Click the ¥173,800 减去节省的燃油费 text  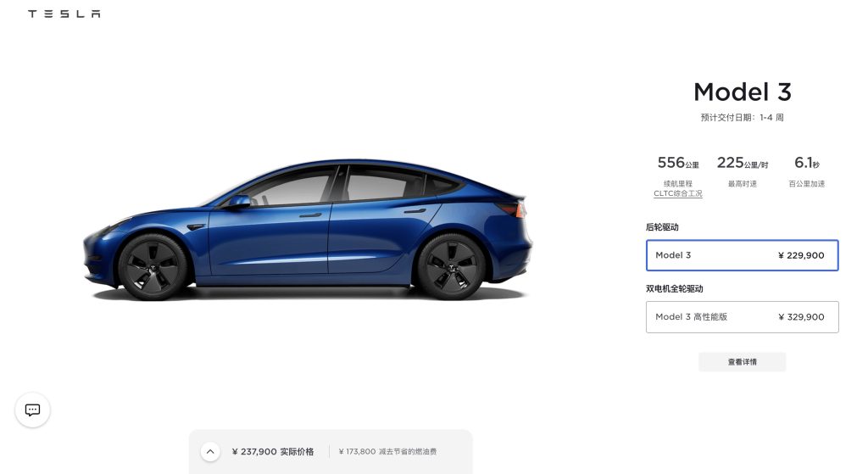click(387, 451)
